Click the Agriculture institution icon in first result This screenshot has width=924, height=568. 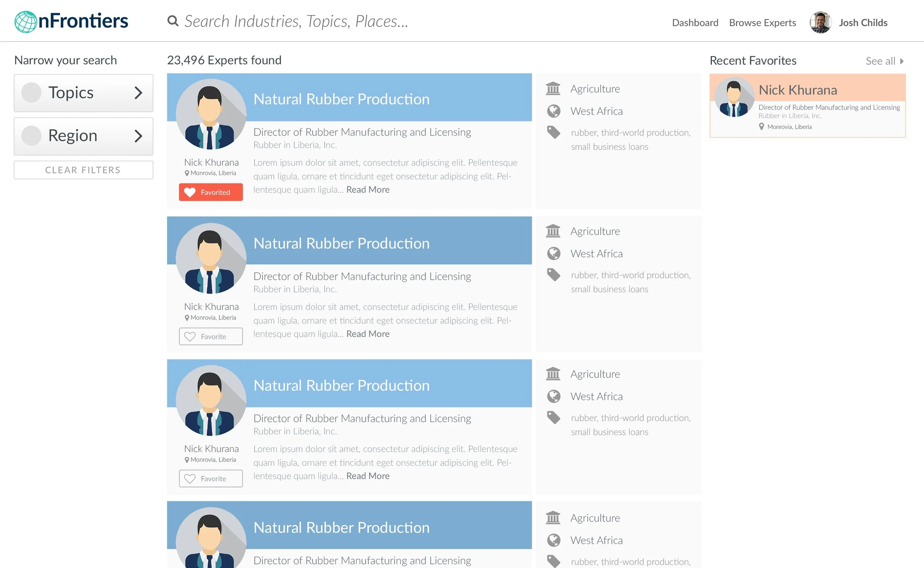(x=553, y=89)
